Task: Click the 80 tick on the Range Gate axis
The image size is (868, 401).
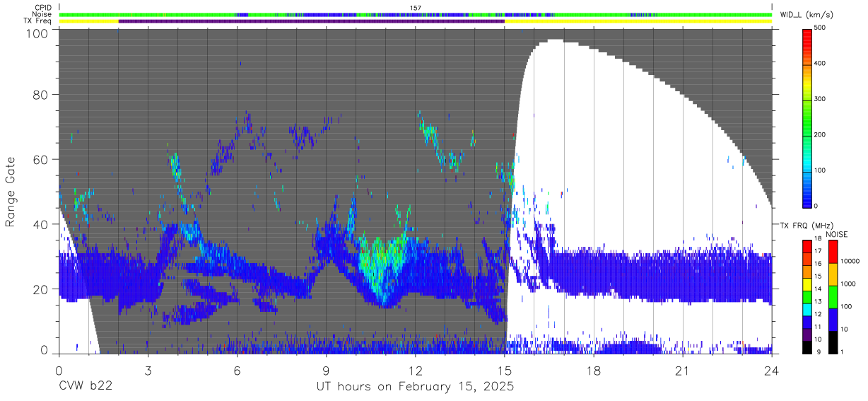Action: tap(41, 94)
